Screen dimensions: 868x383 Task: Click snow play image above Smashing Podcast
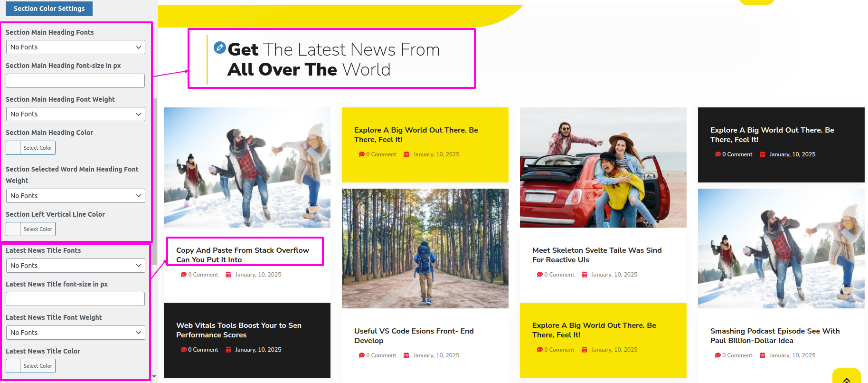(x=781, y=249)
